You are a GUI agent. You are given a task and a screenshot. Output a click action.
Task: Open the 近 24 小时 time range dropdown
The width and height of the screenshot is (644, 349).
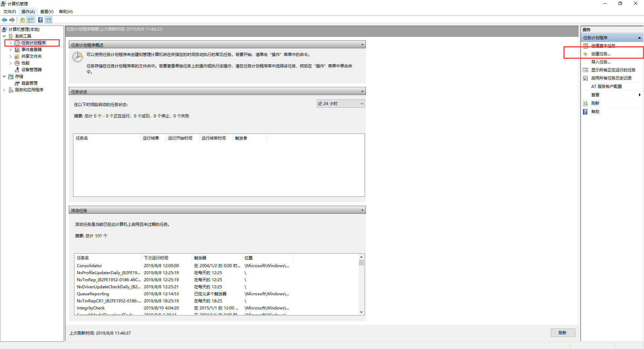click(340, 104)
